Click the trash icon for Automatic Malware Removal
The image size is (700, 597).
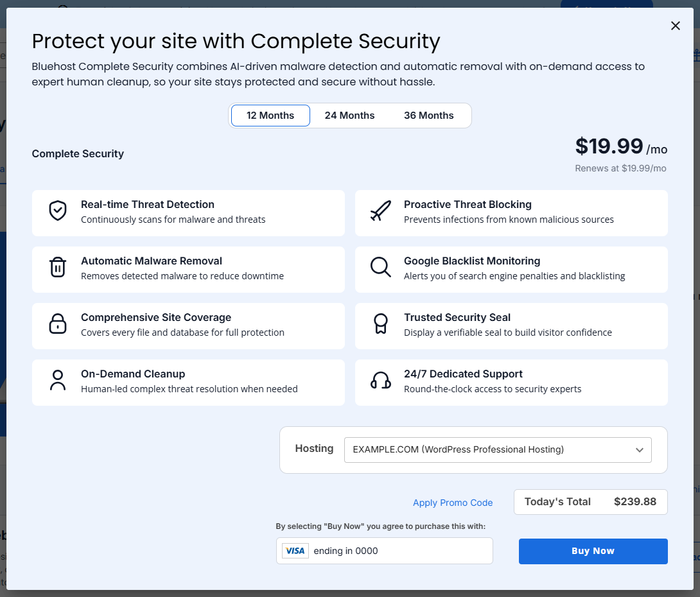(58, 267)
